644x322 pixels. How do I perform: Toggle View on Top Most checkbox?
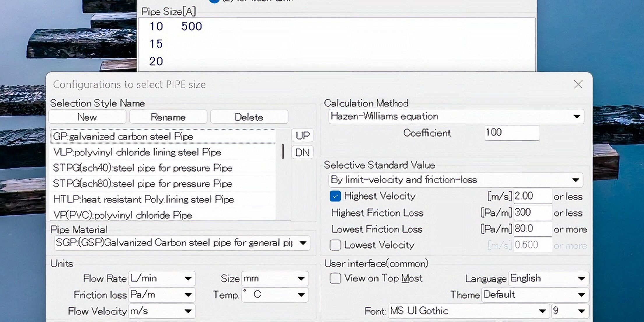pyautogui.click(x=335, y=278)
